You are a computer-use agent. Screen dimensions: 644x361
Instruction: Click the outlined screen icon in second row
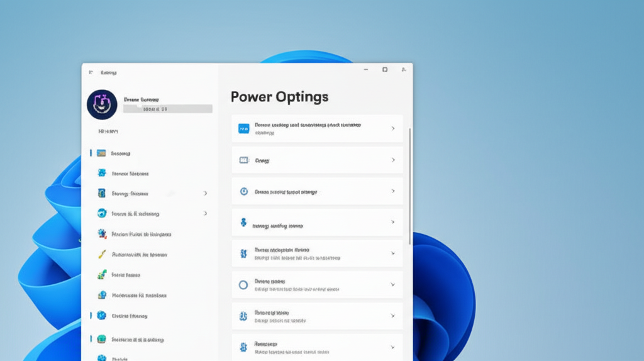[244, 160]
